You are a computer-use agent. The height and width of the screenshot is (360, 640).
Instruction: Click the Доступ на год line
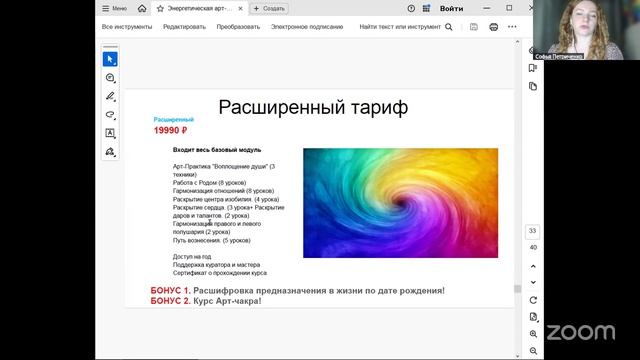click(192, 257)
